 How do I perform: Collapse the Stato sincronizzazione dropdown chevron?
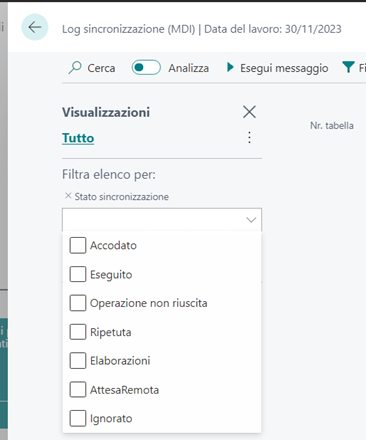point(251,220)
